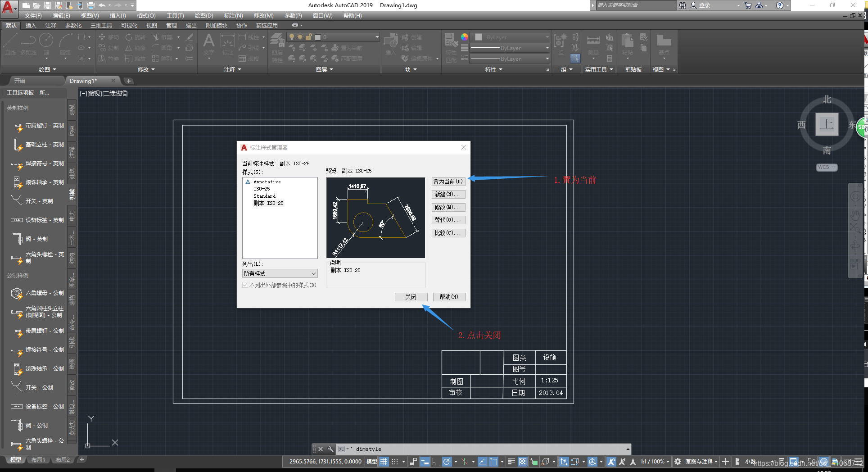868x472 pixels.
Task: Toggle snap mode in status bar
Action: 395,461
